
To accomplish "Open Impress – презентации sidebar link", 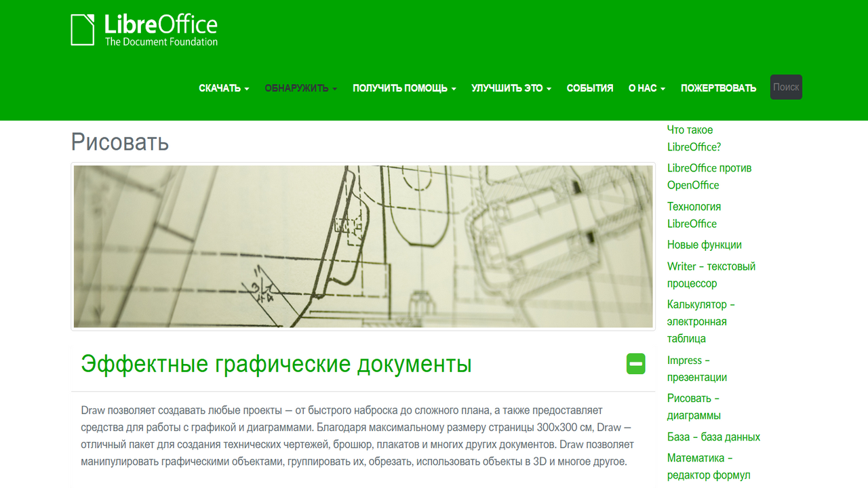I will pyautogui.click(x=696, y=369).
